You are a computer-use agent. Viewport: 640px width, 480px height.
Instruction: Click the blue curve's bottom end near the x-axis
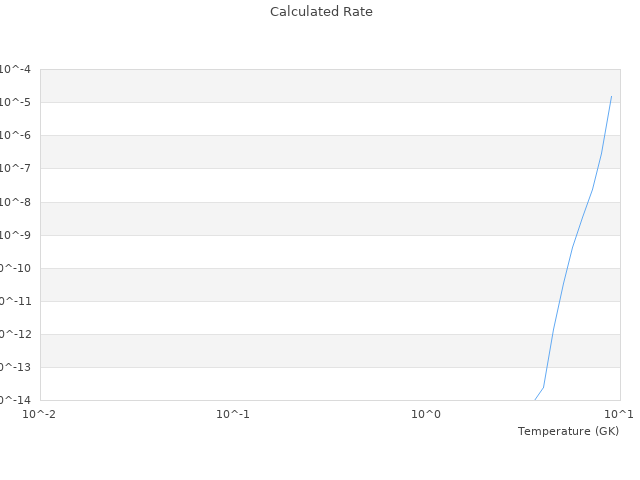(536, 398)
